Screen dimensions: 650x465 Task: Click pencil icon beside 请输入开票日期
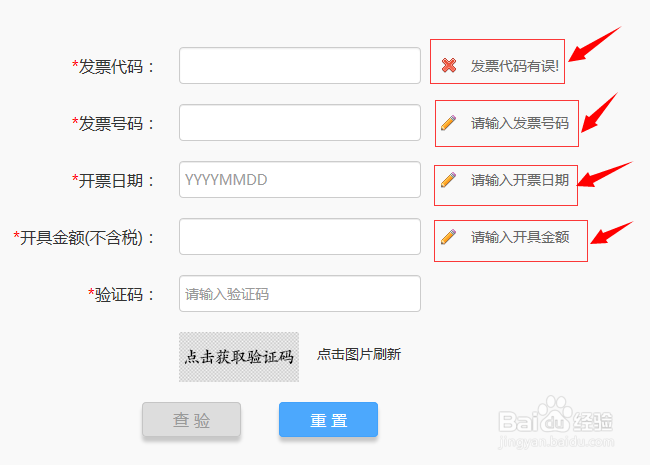(x=449, y=180)
